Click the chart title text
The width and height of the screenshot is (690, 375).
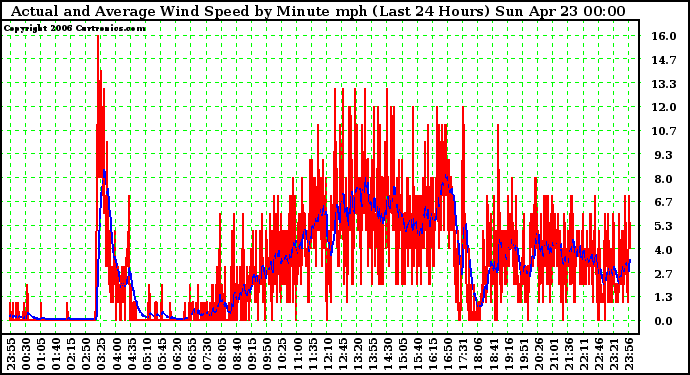pos(318,11)
